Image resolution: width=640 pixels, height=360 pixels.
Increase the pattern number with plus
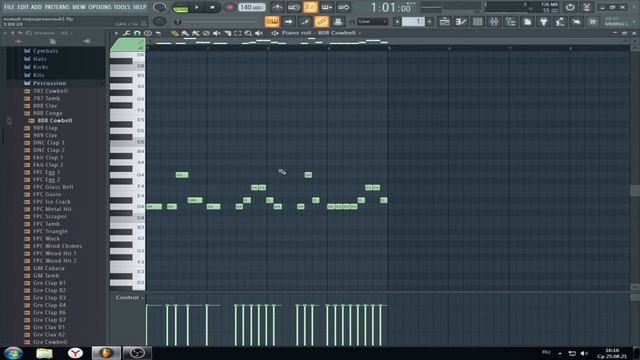pyautogui.click(x=429, y=21)
